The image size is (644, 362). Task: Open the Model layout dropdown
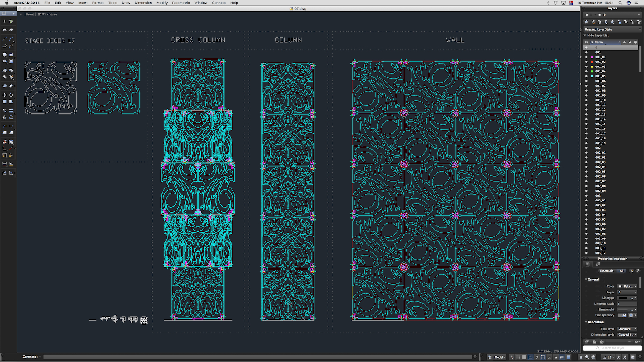click(500, 357)
